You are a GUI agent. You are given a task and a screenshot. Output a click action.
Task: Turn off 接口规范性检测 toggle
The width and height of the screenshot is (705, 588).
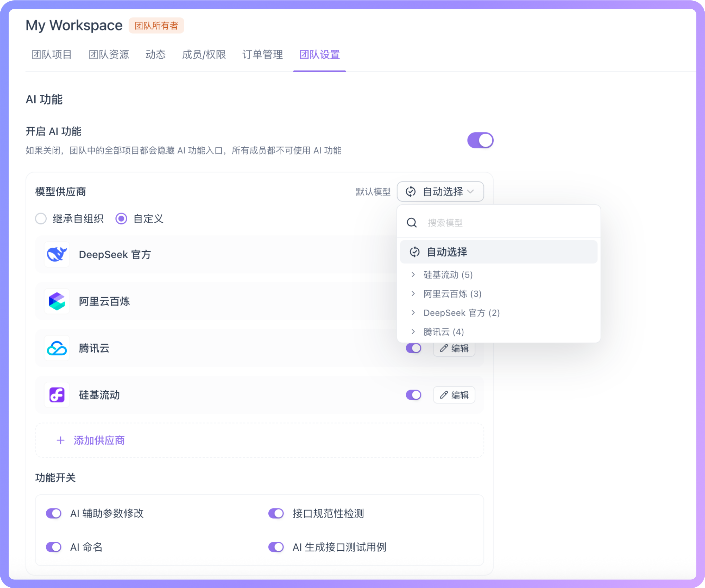pyautogui.click(x=276, y=513)
